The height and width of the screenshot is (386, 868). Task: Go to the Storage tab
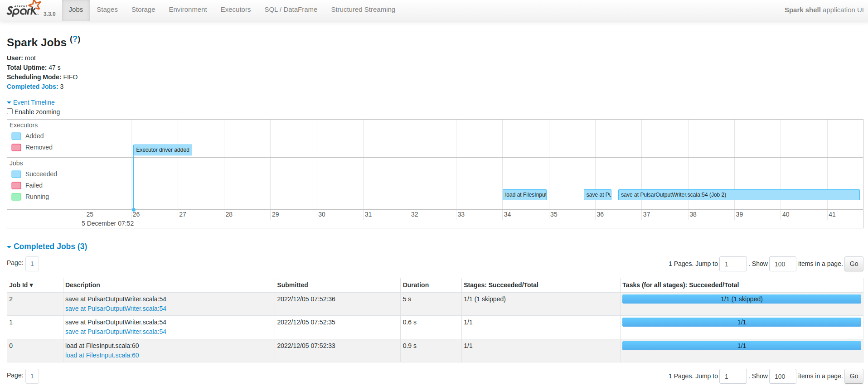pos(143,10)
